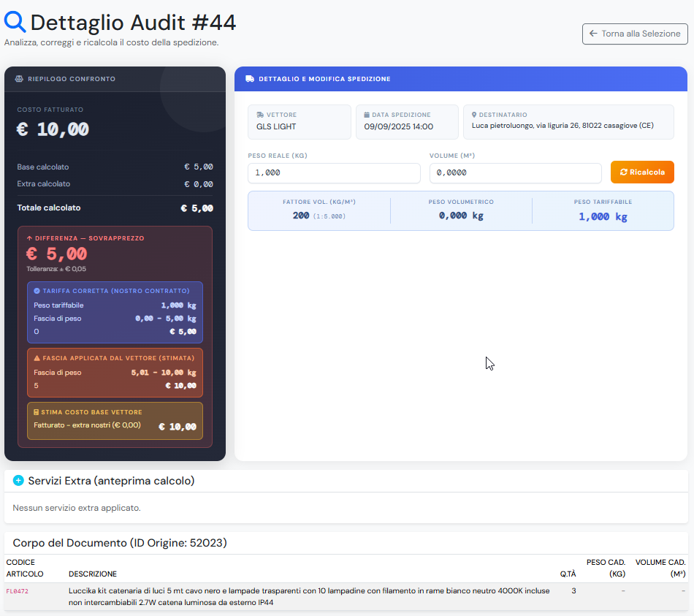Click the plus icon beside Servizi Extra
694x616 pixels.
(18, 481)
